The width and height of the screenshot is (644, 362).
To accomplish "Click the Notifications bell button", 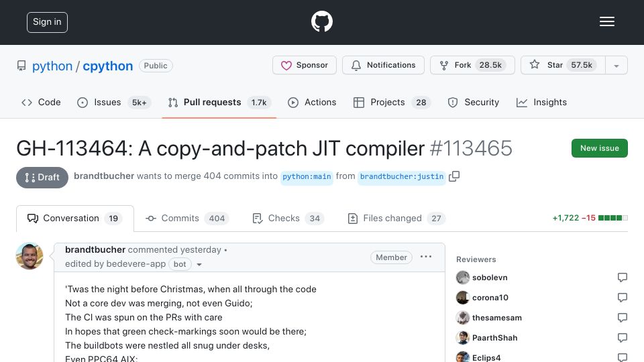I will point(383,65).
